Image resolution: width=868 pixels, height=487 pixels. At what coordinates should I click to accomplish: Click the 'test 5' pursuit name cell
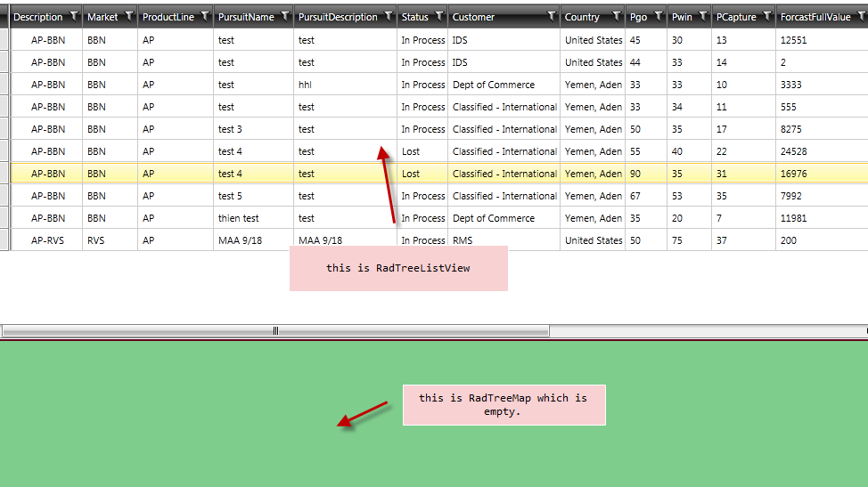click(230, 196)
